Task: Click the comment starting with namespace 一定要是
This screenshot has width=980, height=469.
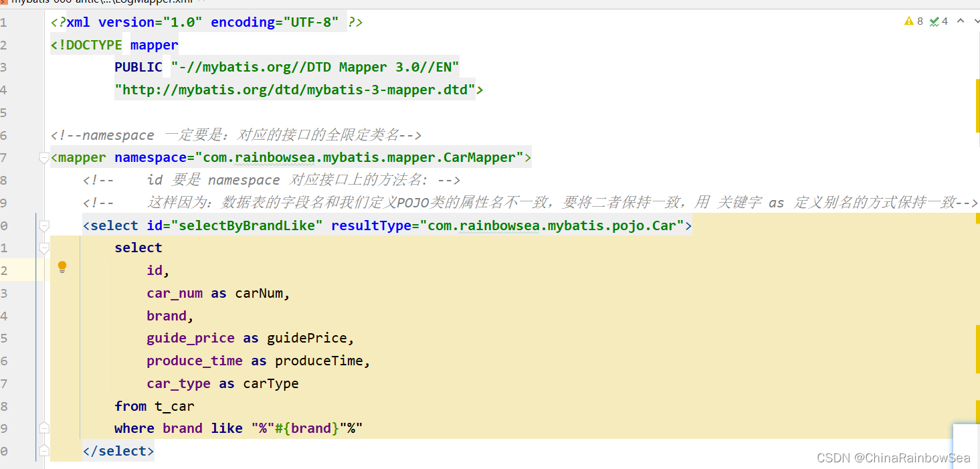Action: click(235, 135)
